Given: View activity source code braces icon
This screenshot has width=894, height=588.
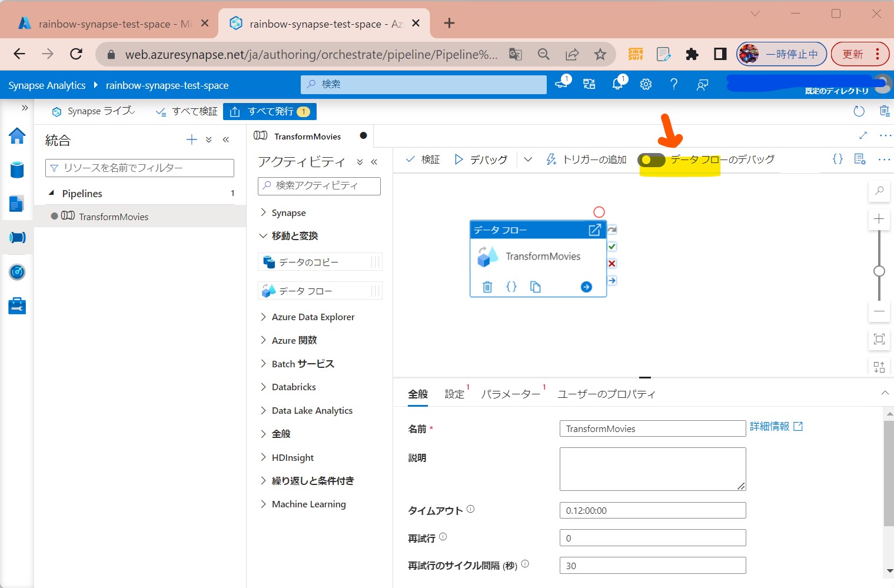Looking at the screenshot, I should pyautogui.click(x=511, y=287).
